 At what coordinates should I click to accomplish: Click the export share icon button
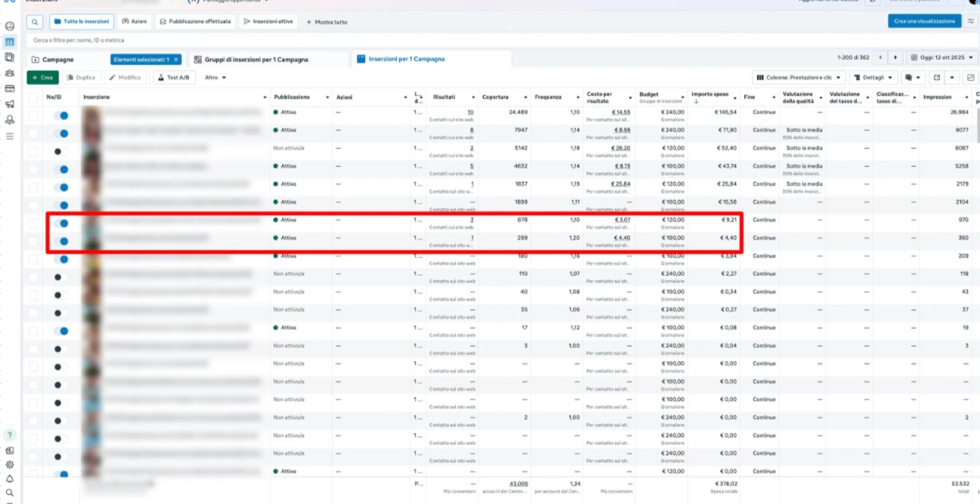tap(937, 77)
